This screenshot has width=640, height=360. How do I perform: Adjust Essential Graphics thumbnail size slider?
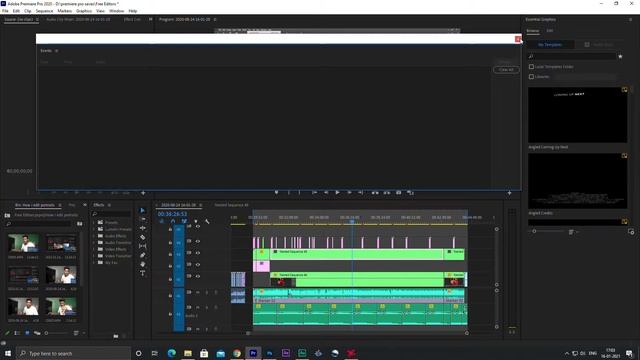coord(534,231)
